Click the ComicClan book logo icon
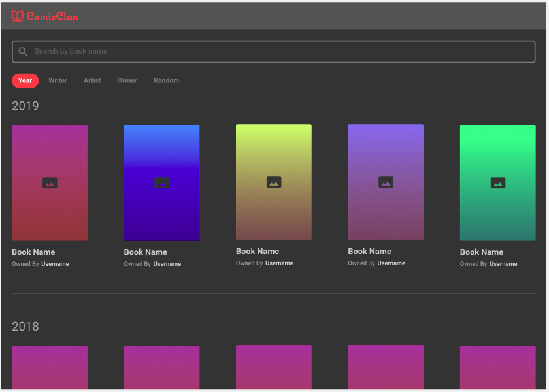The image size is (549, 392). [x=17, y=16]
